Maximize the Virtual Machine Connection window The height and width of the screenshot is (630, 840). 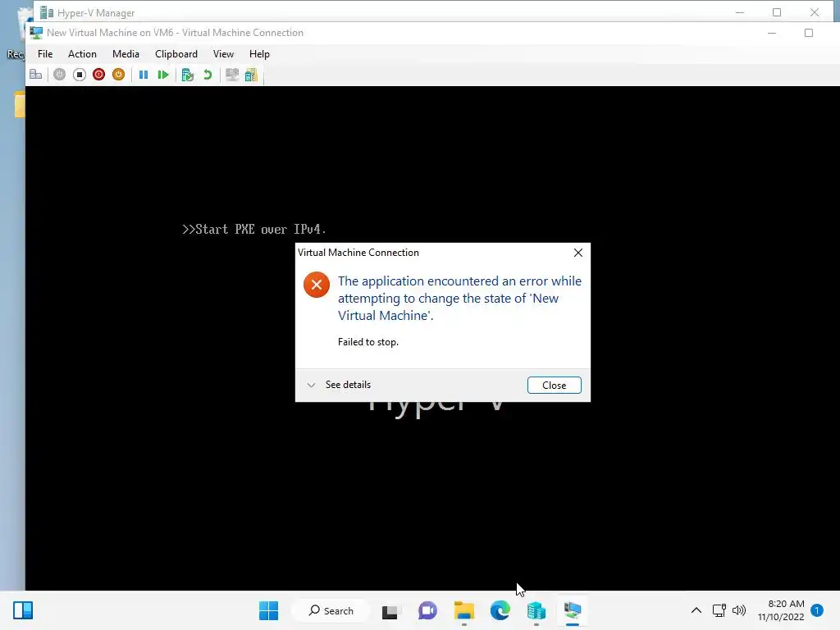pos(809,33)
